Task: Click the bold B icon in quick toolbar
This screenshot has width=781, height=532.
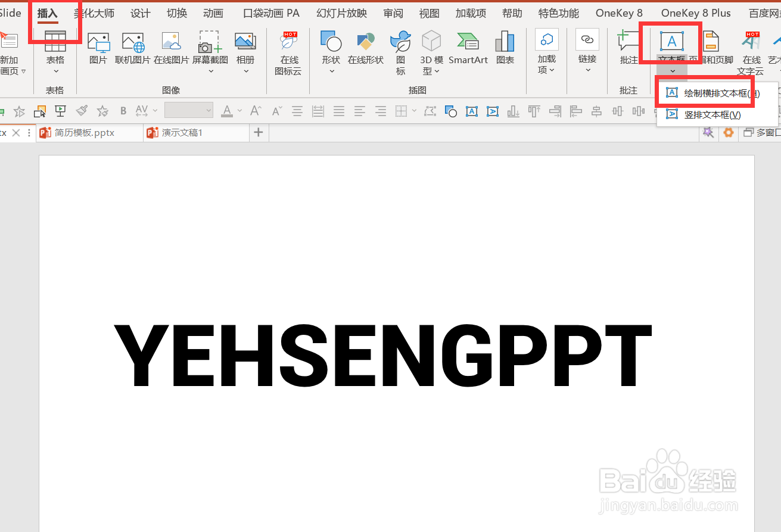Action: 123,111
